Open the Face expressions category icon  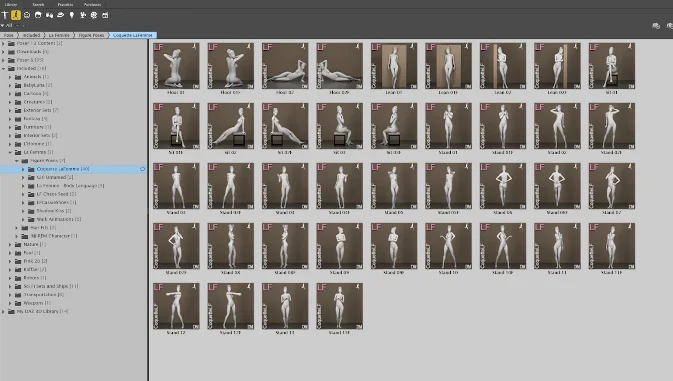click(27, 15)
